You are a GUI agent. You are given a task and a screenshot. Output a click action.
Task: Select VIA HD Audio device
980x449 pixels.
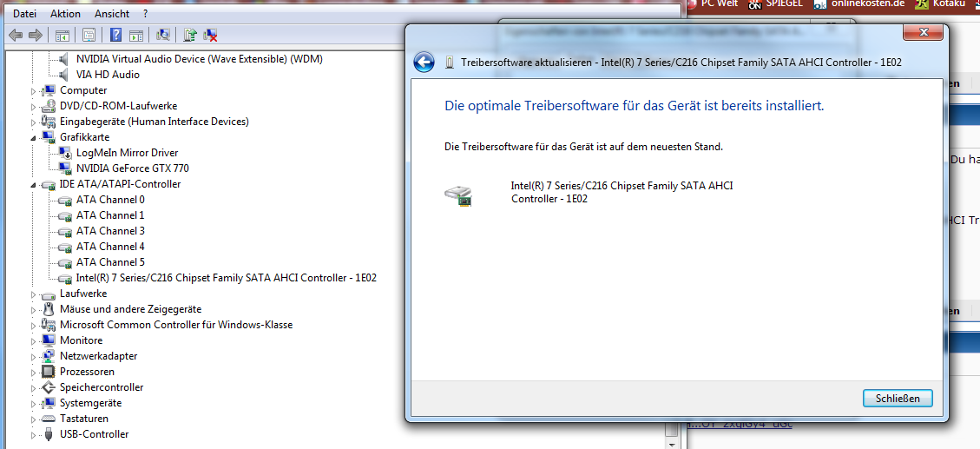click(109, 75)
